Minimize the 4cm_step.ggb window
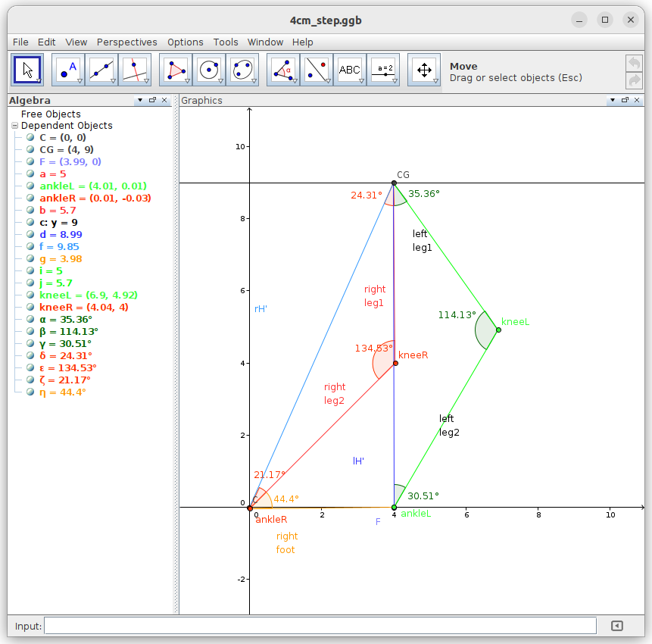 (579, 20)
